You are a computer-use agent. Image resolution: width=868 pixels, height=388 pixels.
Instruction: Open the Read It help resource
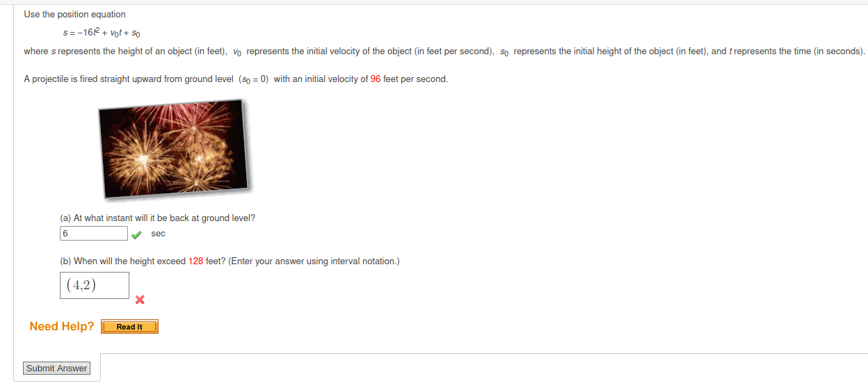point(129,327)
